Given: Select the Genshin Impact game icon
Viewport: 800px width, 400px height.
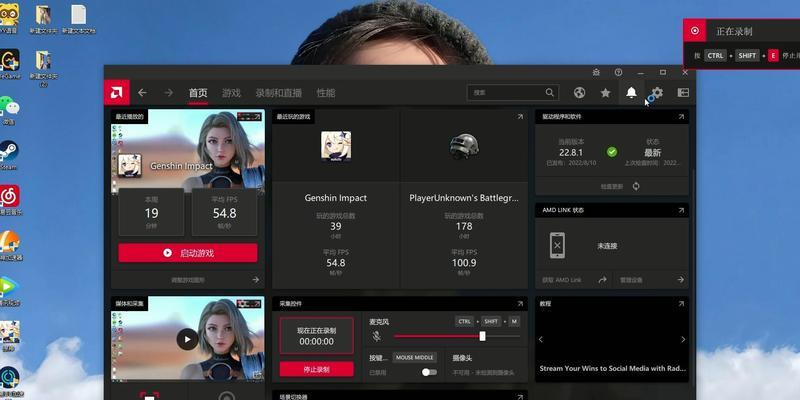Looking at the screenshot, I should pos(336,146).
